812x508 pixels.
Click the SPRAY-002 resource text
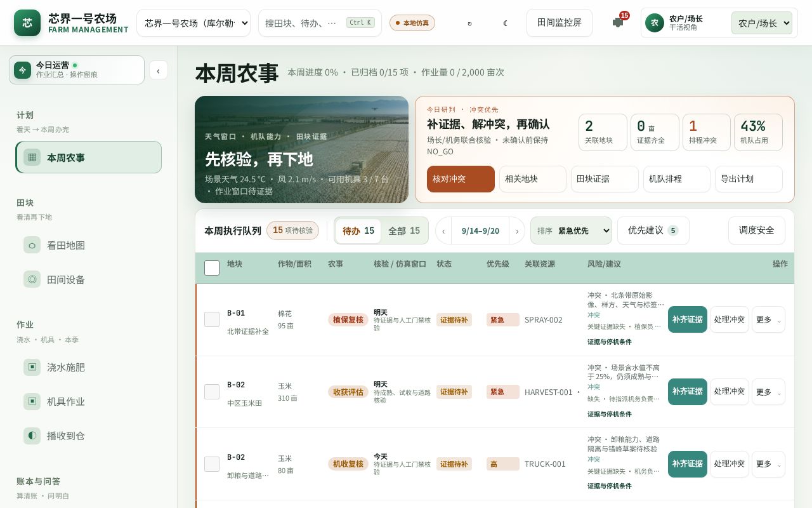point(544,320)
